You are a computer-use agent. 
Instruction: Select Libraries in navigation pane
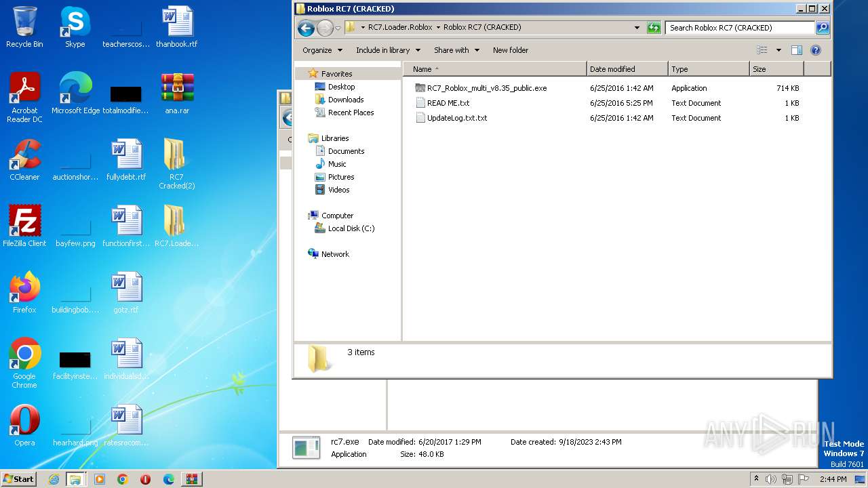coord(335,138)
